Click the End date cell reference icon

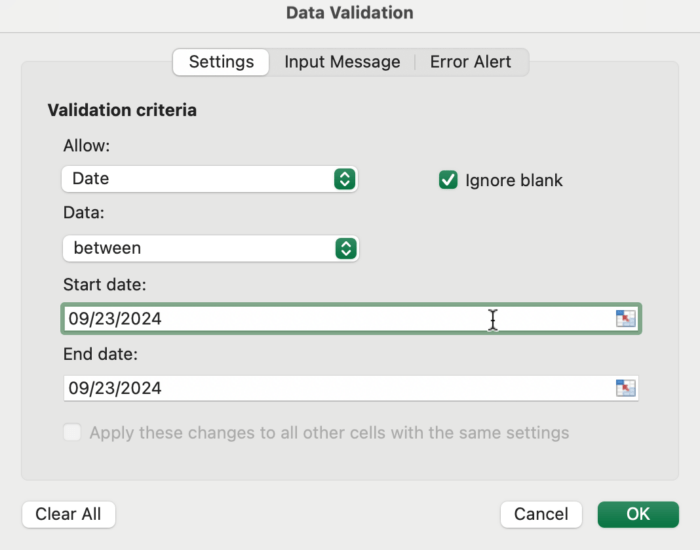click(625, 388)
